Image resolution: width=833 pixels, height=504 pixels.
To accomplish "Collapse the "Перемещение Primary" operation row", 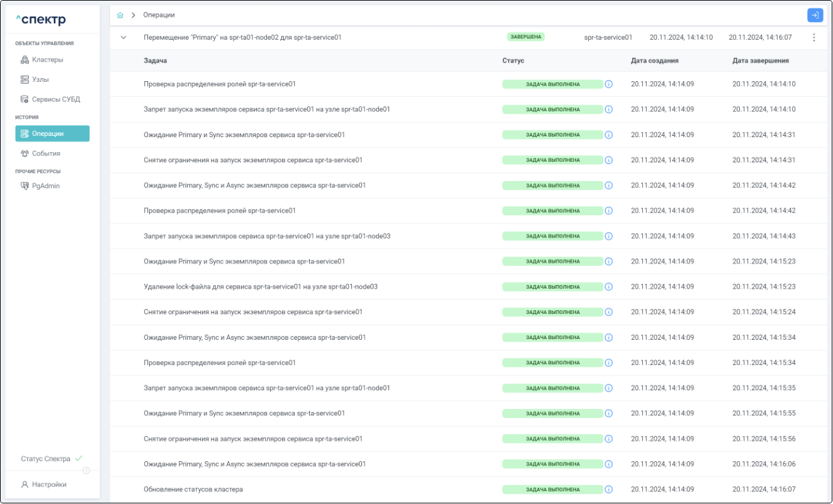I will (x=123, y=38).
